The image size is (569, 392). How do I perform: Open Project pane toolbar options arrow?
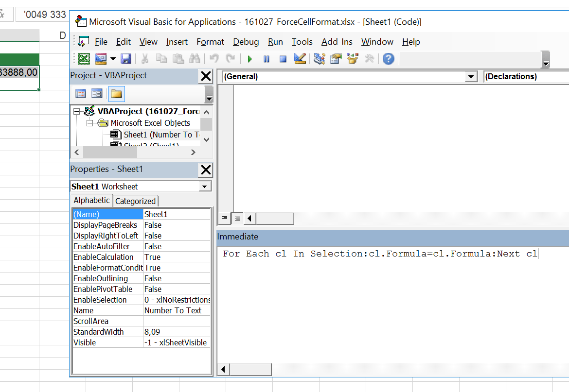pos(209,94)
